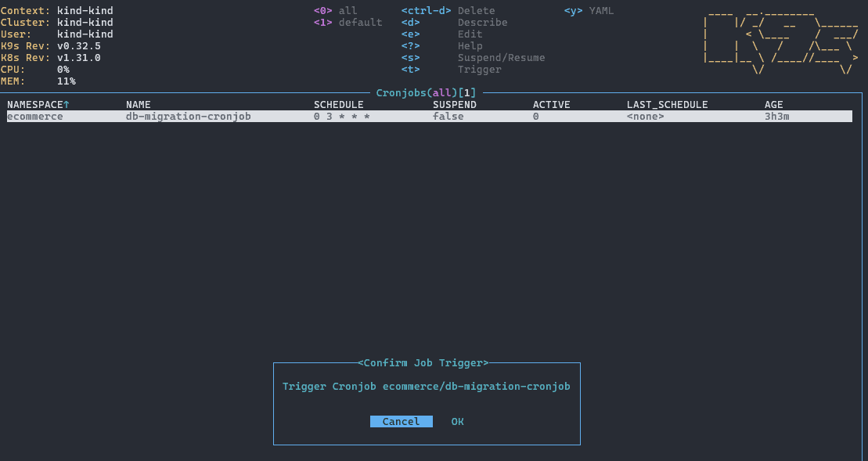This screenshot has width=868, height=461.
Task: Click the SCHEDULE column header
Action: click(x=339, y=105)
